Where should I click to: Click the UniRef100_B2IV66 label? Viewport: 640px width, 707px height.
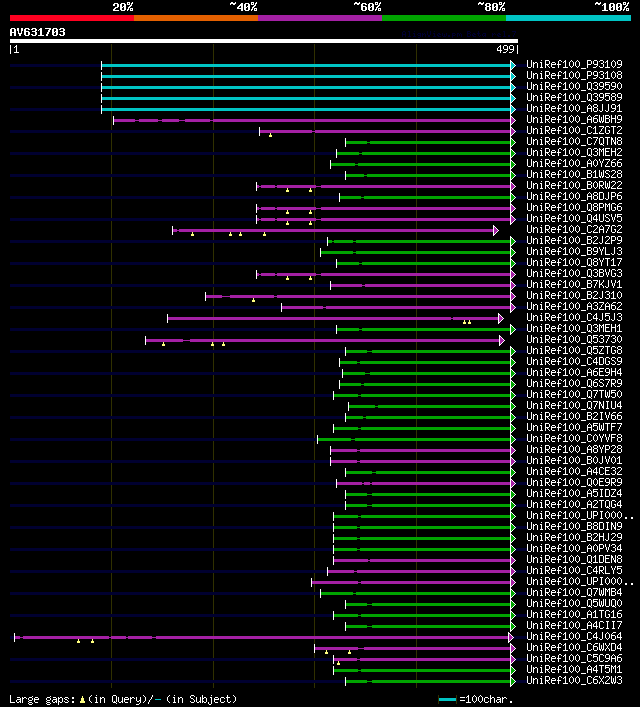574,416
